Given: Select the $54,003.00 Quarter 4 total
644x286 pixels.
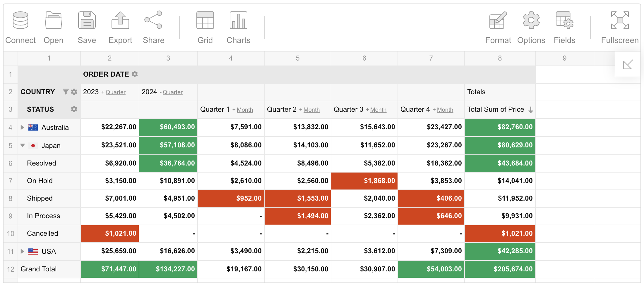Looking at the screenshot, I should (x=431, y=269).
